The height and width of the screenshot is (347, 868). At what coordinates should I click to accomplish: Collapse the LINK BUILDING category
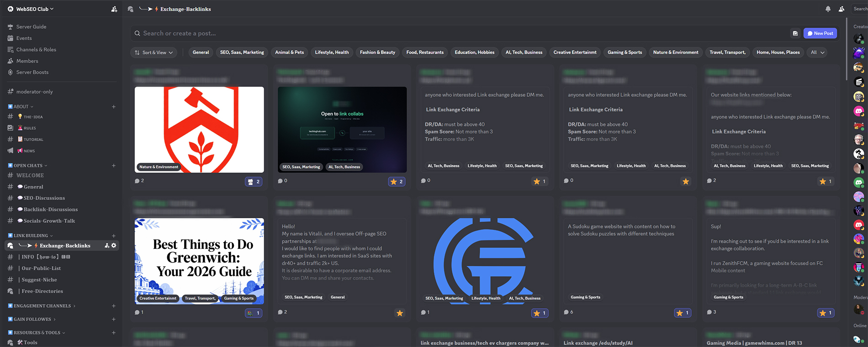30,236
